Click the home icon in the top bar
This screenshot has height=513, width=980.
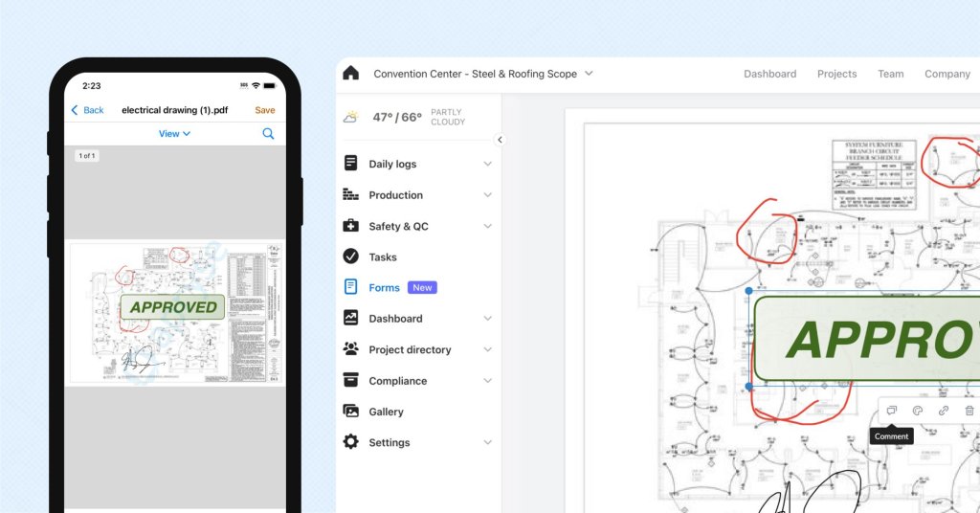click(350, 74)
